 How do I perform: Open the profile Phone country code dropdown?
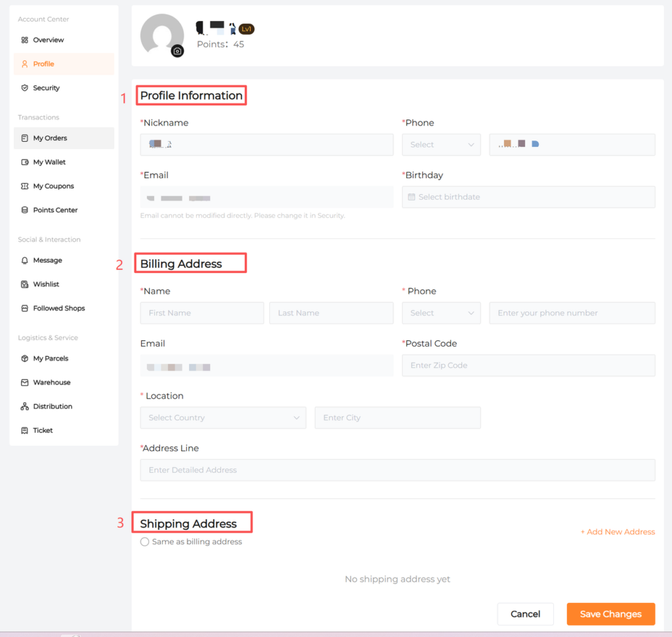tap(441, 144)
